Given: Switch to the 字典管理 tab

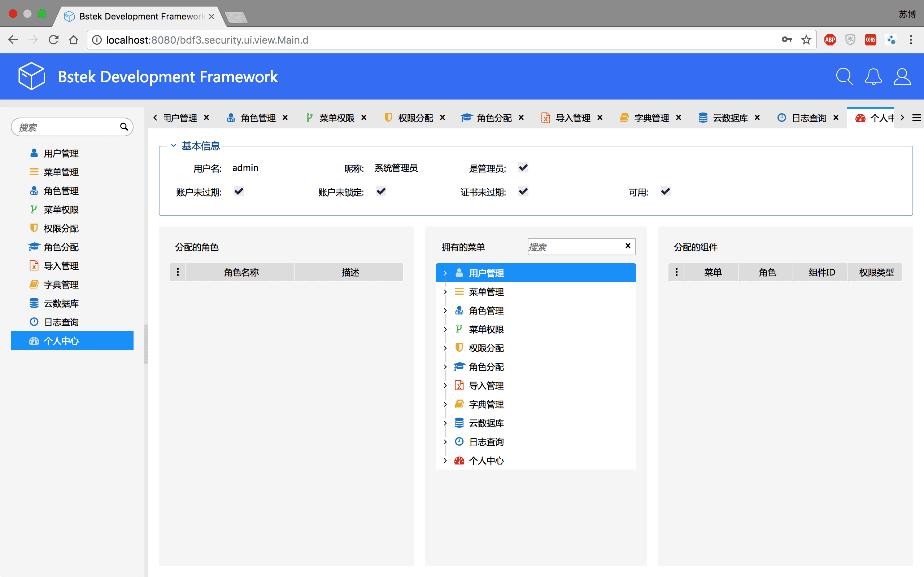Looking at the screenshot, I should pos(651,118).
